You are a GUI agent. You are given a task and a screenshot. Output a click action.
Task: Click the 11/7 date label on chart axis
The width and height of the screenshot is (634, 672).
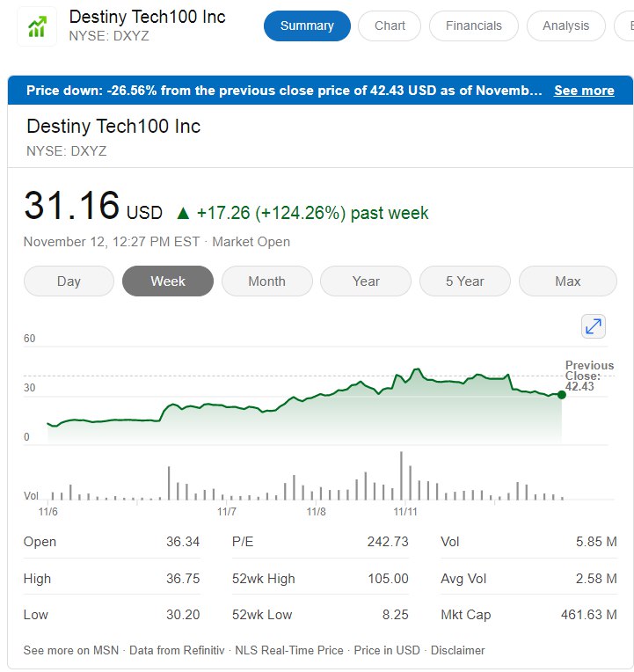point(227,512)
